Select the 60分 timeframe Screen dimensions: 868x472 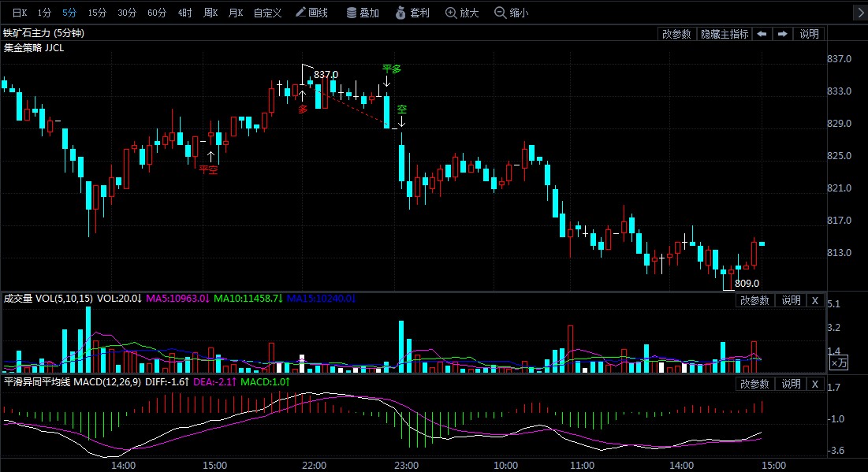tap(157, 13)
